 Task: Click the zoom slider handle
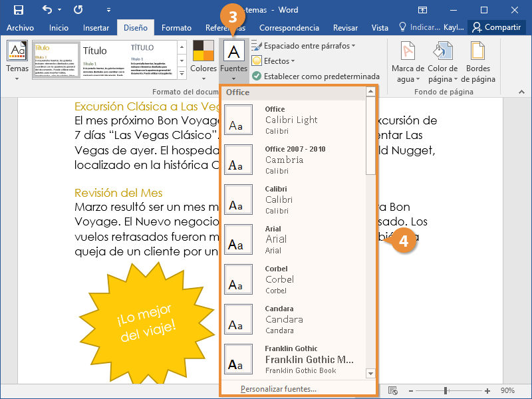(x=446, y=391)
